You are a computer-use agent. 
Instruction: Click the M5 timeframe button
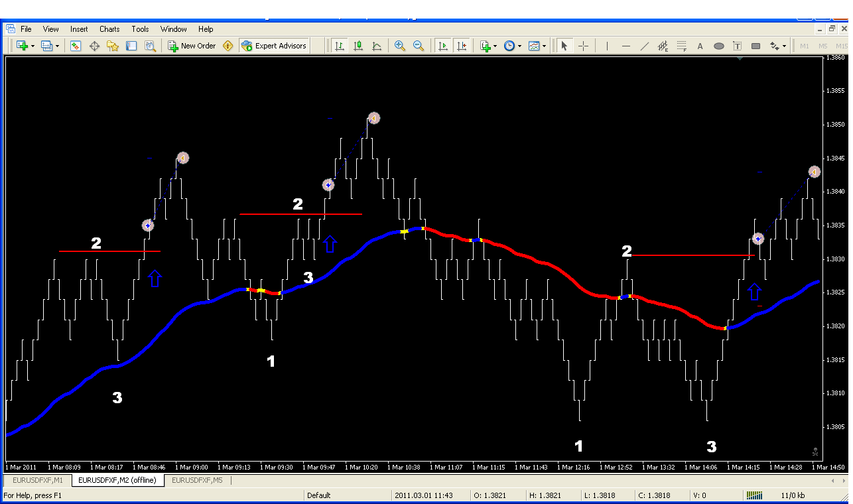click(823, 46)
